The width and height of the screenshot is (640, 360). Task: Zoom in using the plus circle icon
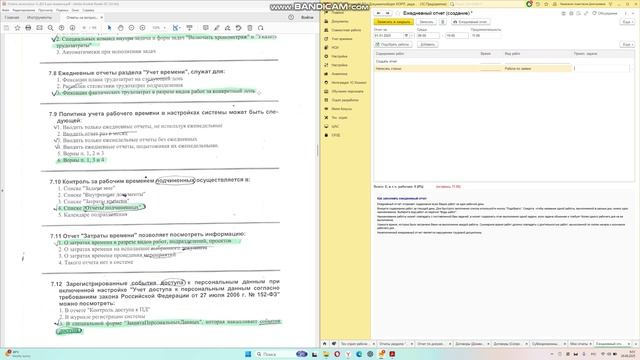tap(142, 28)
